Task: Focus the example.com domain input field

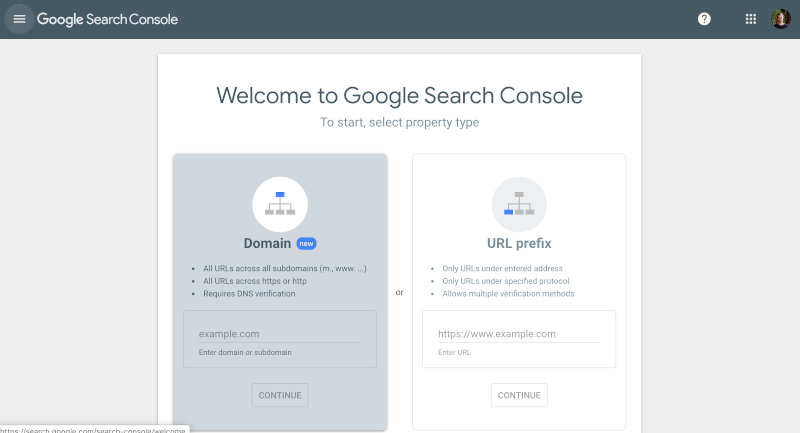Action: (x=280, y=334)
